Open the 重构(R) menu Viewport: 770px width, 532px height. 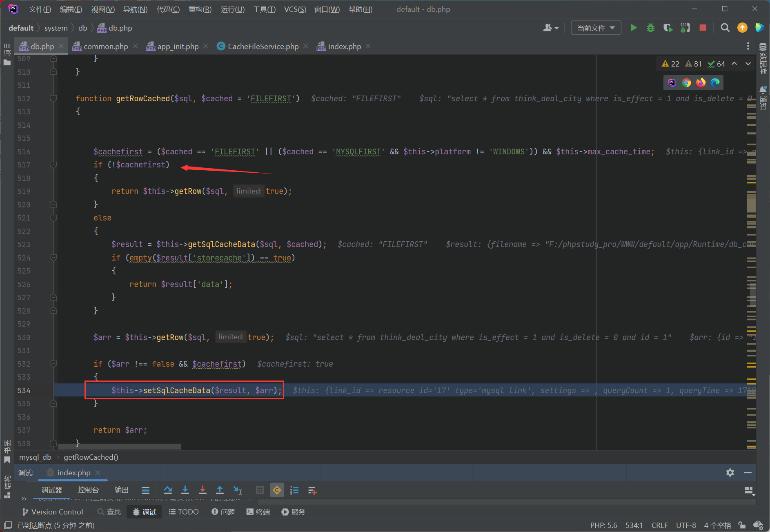click(x=200, y=9)
